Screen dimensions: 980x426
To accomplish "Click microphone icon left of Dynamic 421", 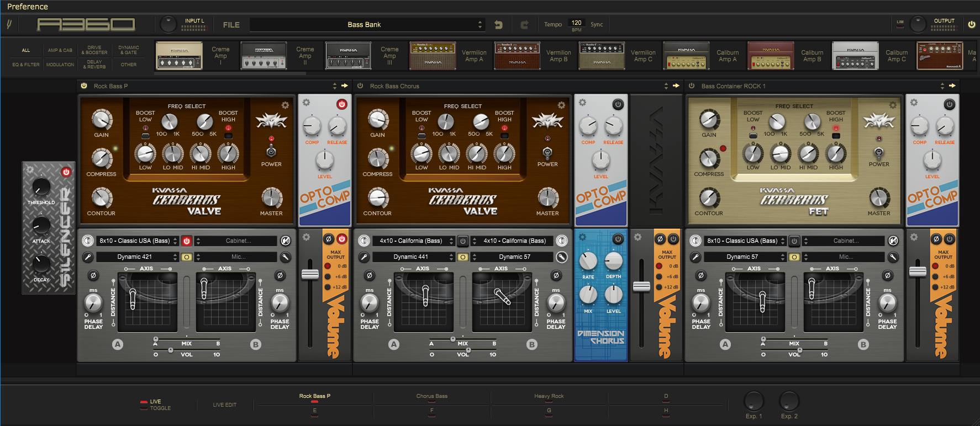I will click(87, 257).
